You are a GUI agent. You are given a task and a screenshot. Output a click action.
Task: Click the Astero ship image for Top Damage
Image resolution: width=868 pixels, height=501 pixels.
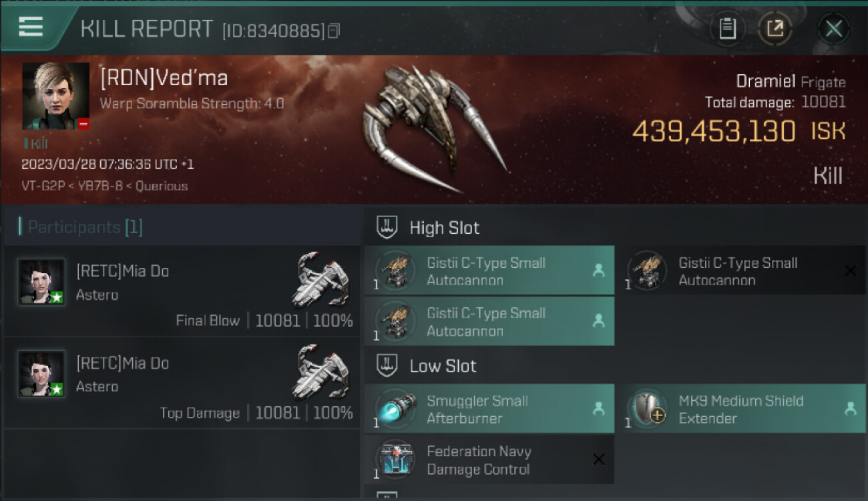(x=320, y=371)
